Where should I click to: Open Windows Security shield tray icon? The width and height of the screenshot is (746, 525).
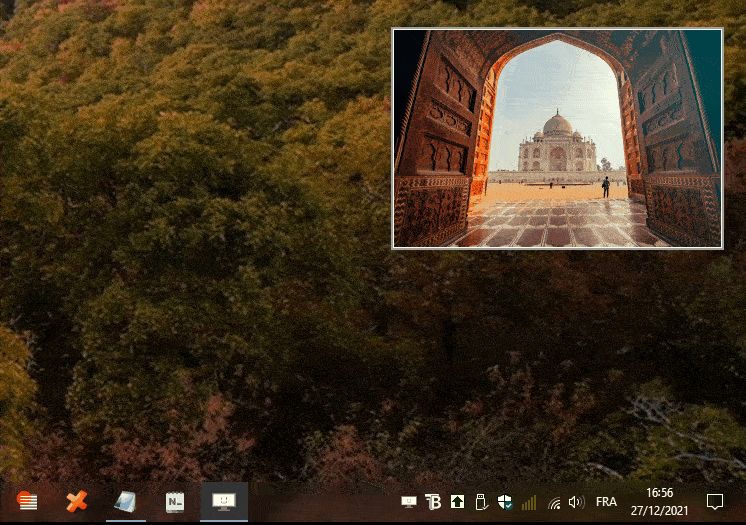[505, 502]
